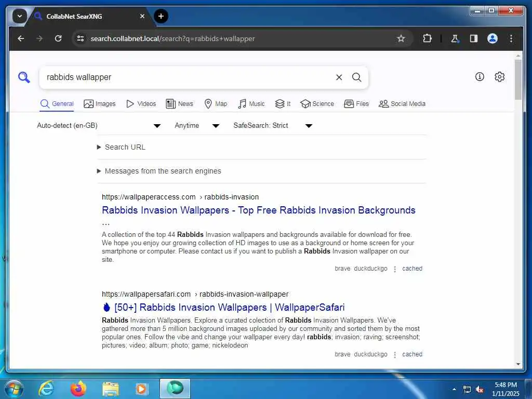This screenshot has height=399, width=532.
Task: Open the Rabbids Invasion Wallpapers - Top Free result
Action: (x=259, y=210)
